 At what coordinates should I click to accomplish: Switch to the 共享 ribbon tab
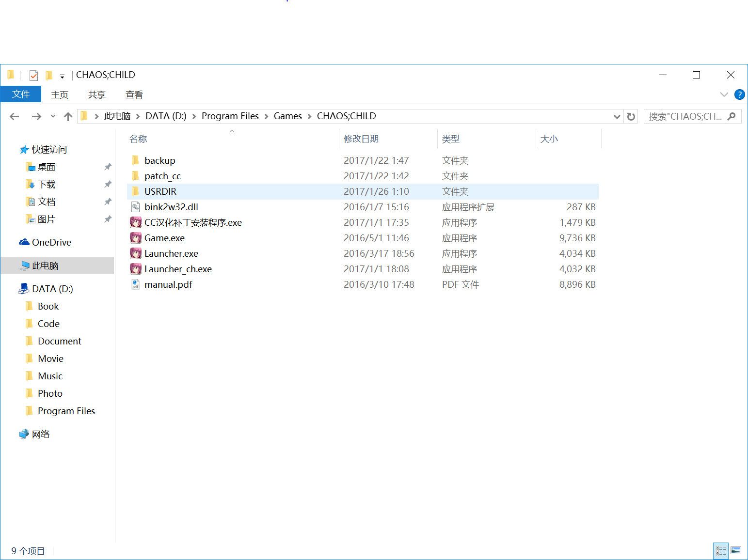(x=97, y=94)
